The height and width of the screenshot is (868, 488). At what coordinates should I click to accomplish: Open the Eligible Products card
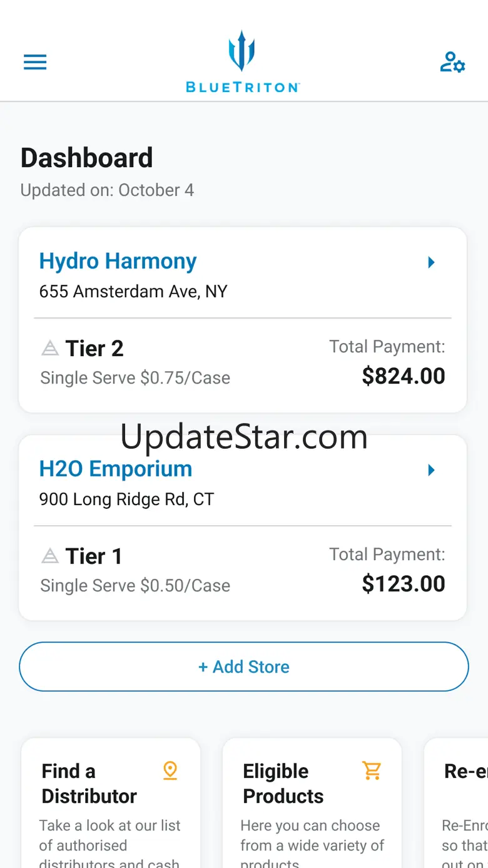click(x=312, y=804)
